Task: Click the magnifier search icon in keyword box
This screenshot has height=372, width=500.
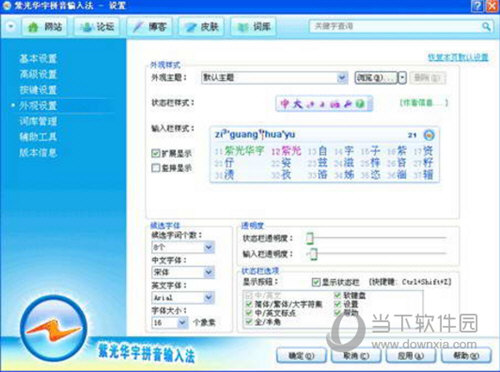Action: click(x=486, y=26)
